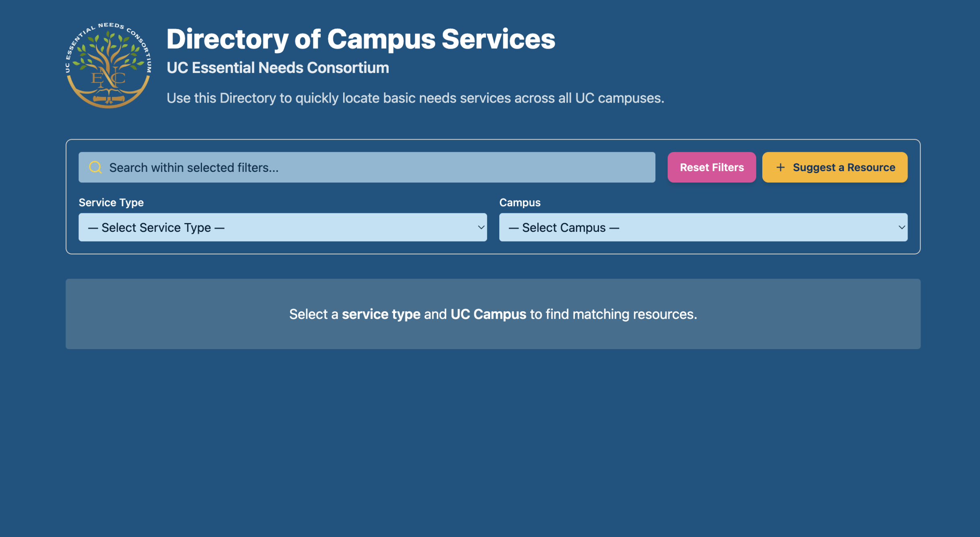Click the UC Essential Needs Consortium logo
Screen dimensions: 980x537
click(109, 64)
